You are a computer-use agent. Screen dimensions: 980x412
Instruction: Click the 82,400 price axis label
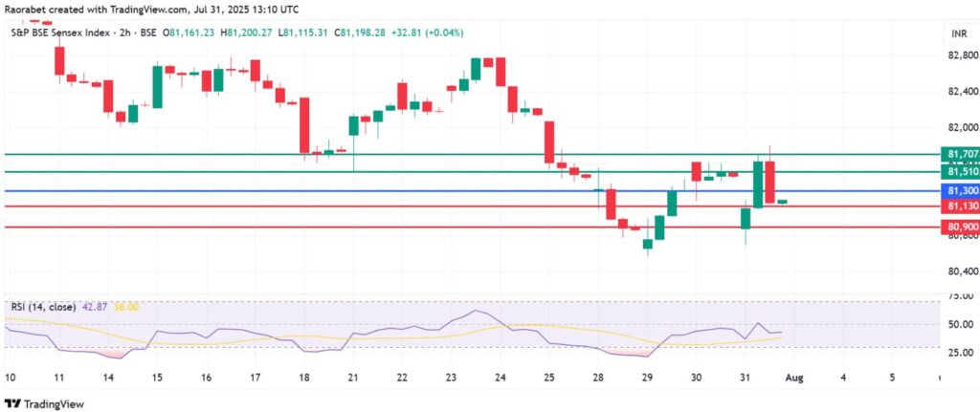tap(963, 92)
